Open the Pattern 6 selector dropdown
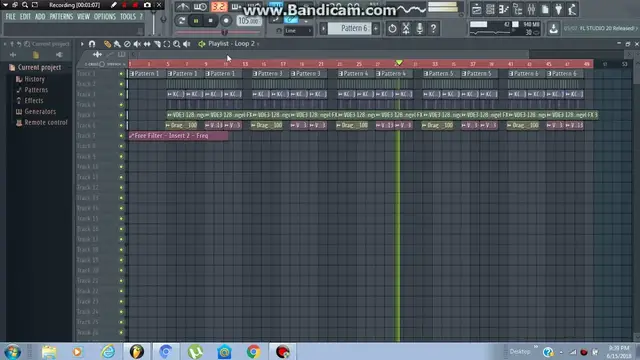 (349, 28)
